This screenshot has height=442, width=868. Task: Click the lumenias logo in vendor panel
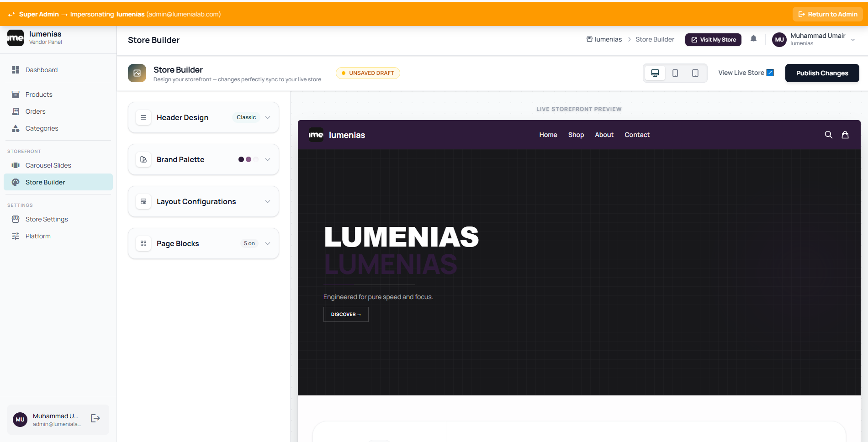coord(16,38)
